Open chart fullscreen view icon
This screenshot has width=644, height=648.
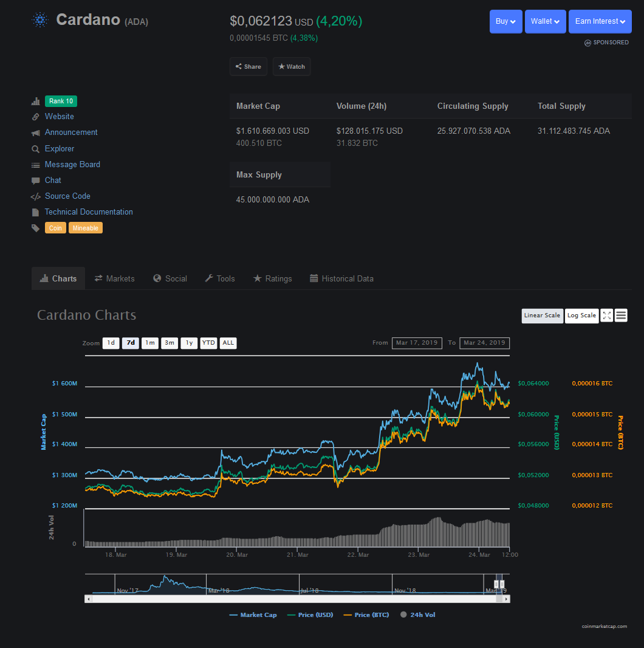606,315
